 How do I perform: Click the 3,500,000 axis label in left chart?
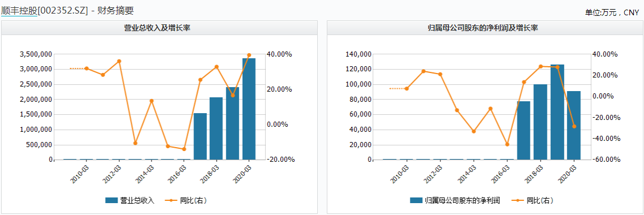[x=35, y=54]
